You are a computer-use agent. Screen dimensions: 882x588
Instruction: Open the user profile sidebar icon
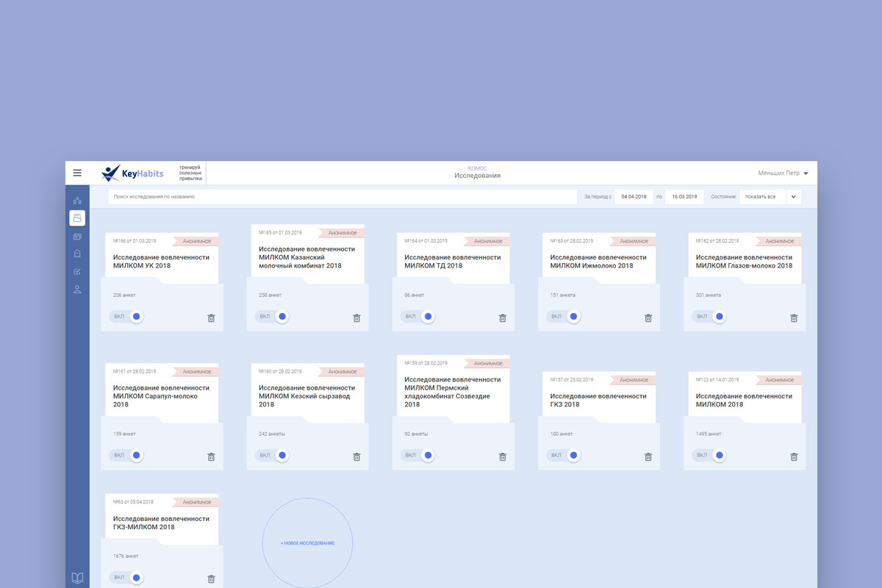[77, 290]
